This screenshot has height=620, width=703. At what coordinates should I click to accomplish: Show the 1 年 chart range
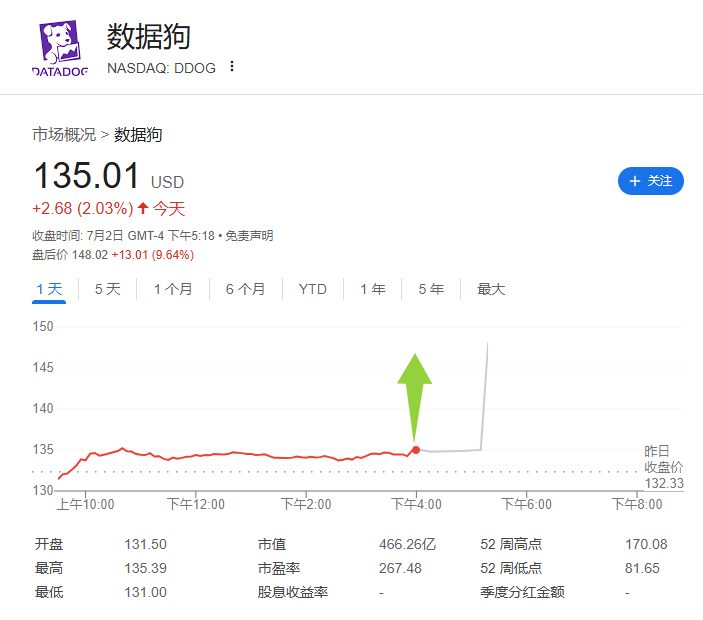373,289
